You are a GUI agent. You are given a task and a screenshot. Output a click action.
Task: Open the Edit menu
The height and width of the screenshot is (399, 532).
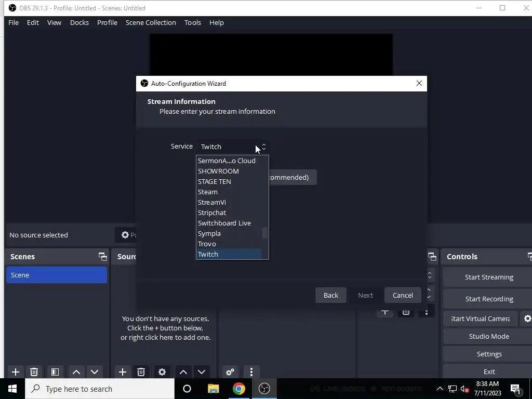[33, 22]
